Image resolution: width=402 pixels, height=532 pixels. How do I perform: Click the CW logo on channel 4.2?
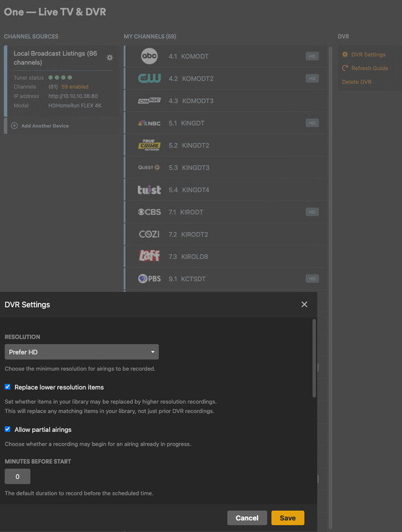click(149, 78)
